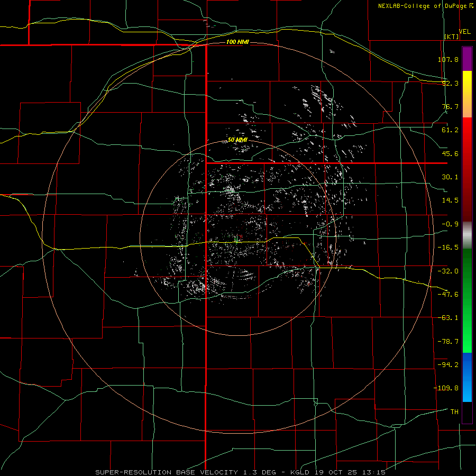Select the 92.3 velocity scale value
Viewport: 476px width, 476px height.
click(450, 83)
